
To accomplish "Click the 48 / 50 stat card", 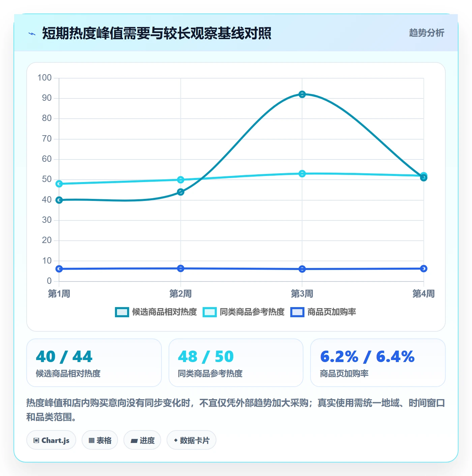I will (236, 363).
